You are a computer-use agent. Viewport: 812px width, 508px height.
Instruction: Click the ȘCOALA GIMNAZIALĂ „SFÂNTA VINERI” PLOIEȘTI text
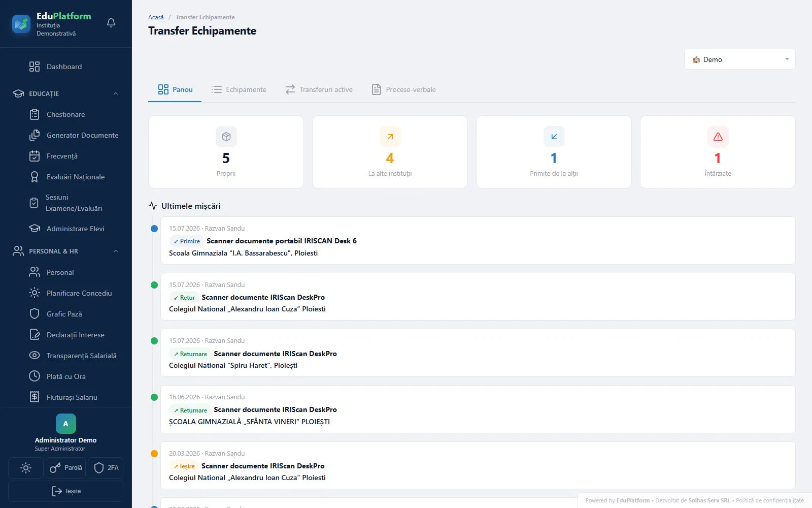point(250,422)
